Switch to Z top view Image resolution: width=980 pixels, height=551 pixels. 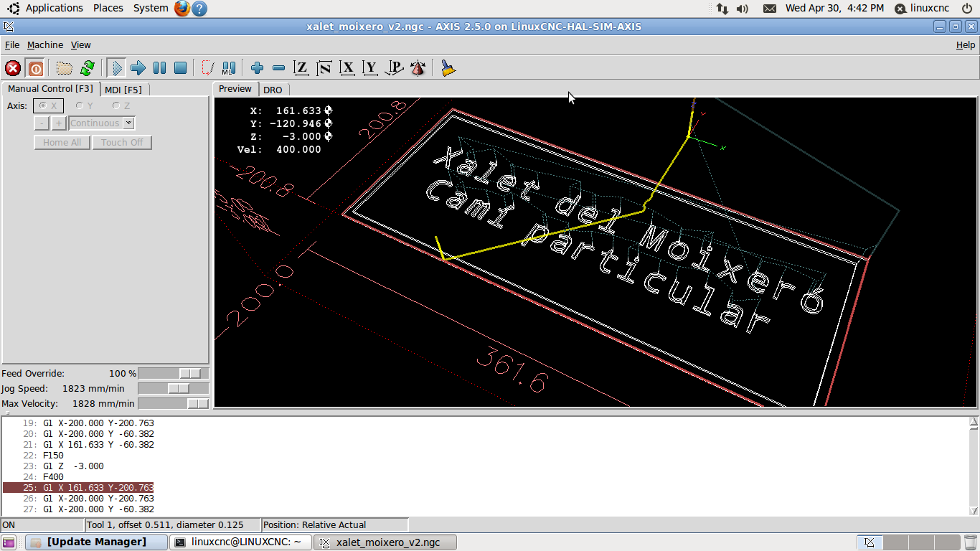tap(301, 68)
